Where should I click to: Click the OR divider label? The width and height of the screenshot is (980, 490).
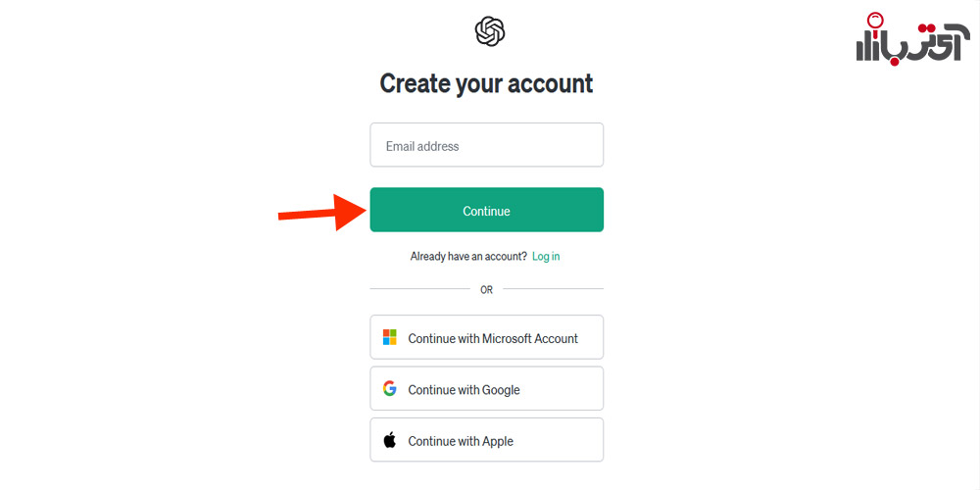(486, 290)
